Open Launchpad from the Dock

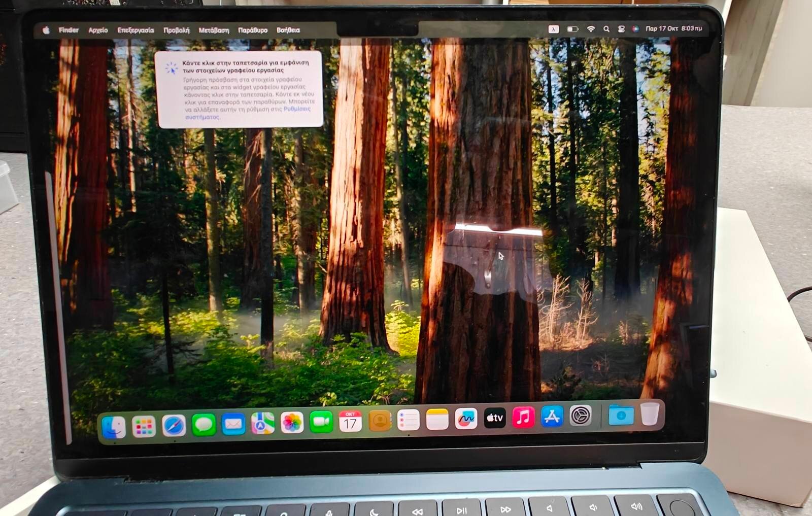pos(144,426)
